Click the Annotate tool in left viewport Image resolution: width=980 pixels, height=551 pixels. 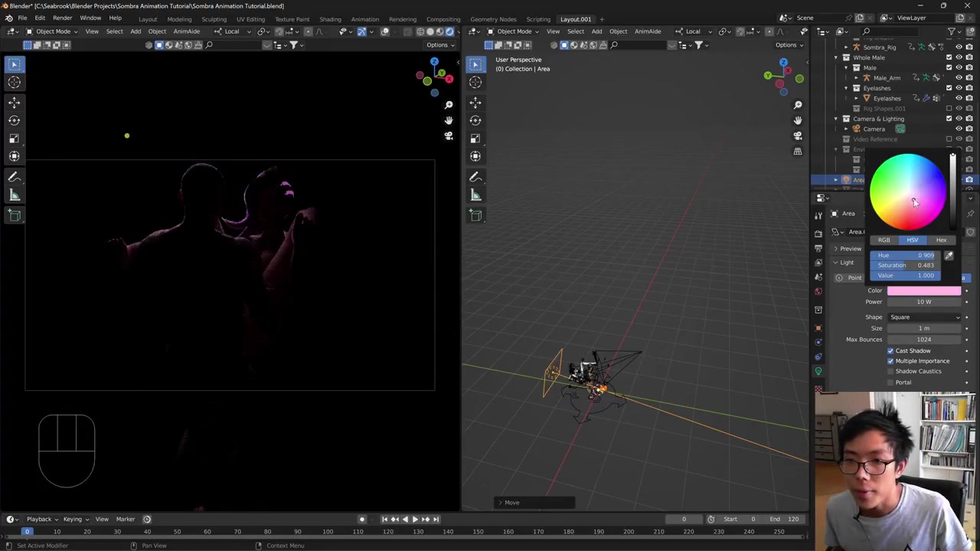[x=15, y=177]
